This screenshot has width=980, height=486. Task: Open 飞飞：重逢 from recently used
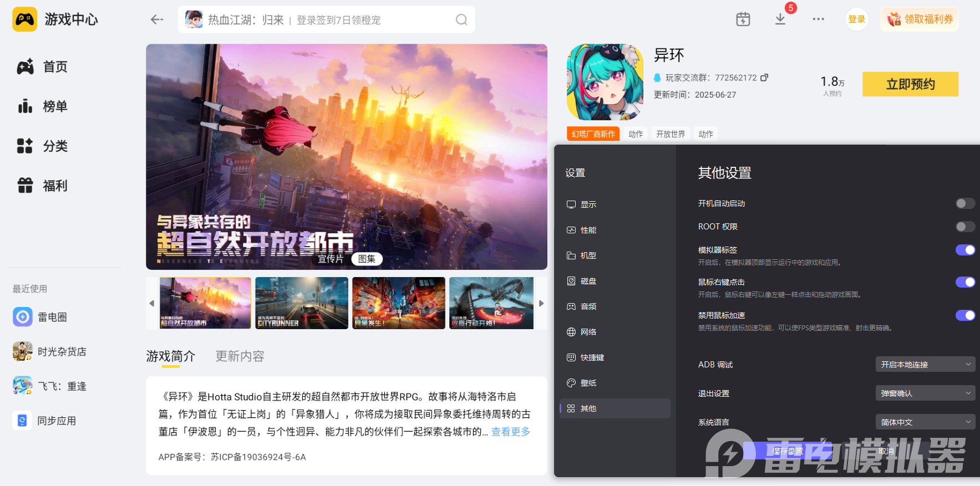[50, 386]
